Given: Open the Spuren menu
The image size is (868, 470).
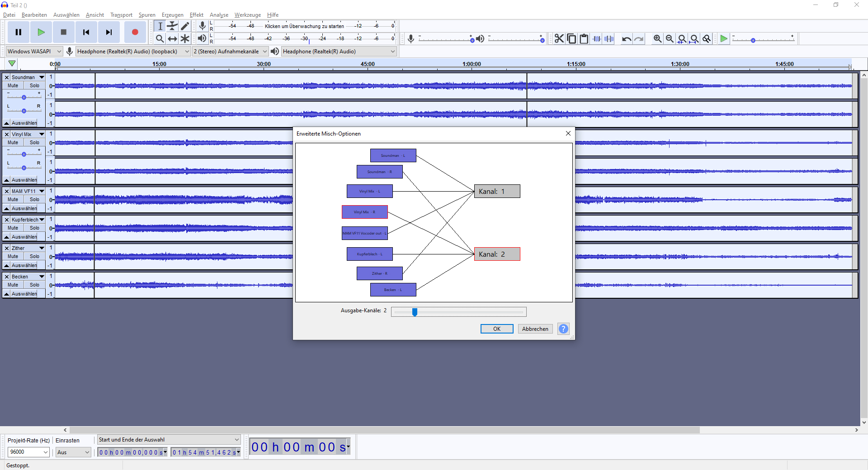Looking at the screenshot, I should (x=147, y=15).
